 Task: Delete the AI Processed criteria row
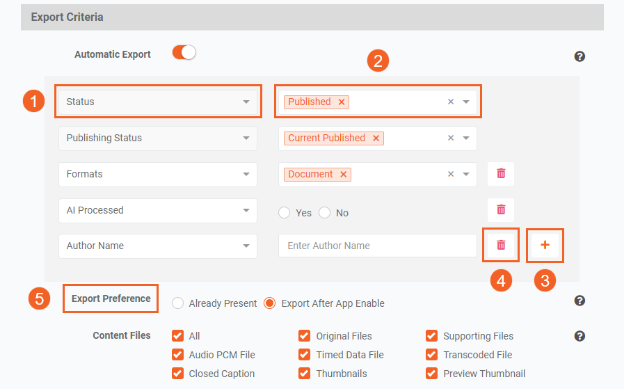501,209
